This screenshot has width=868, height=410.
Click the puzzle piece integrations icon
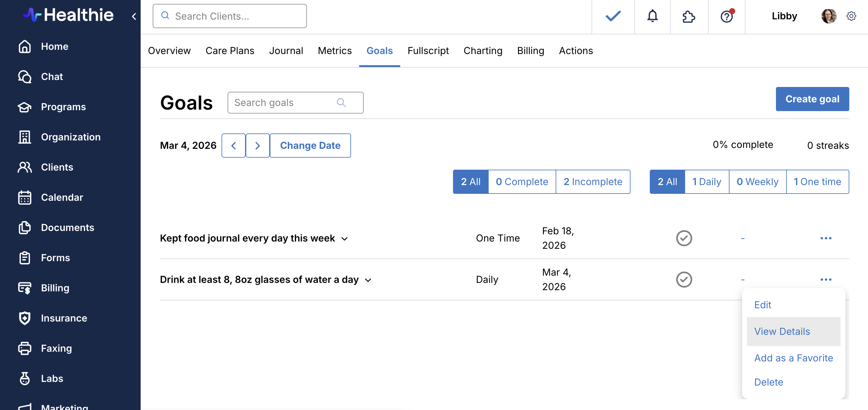click(x=688, y=16)
